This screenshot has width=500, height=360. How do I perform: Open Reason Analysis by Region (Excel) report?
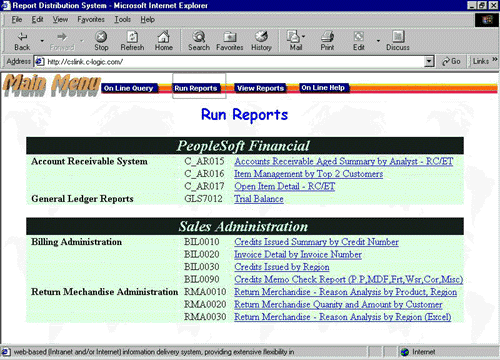(x=343, y=317)
